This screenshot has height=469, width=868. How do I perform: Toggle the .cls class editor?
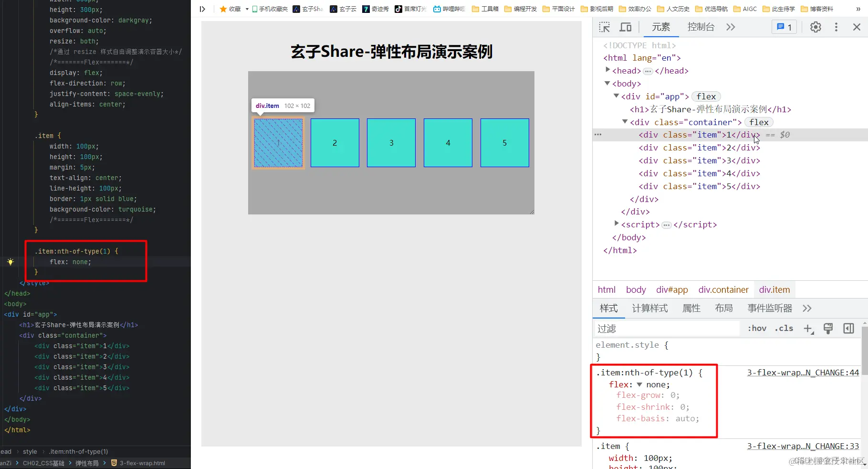click(784, 329)
